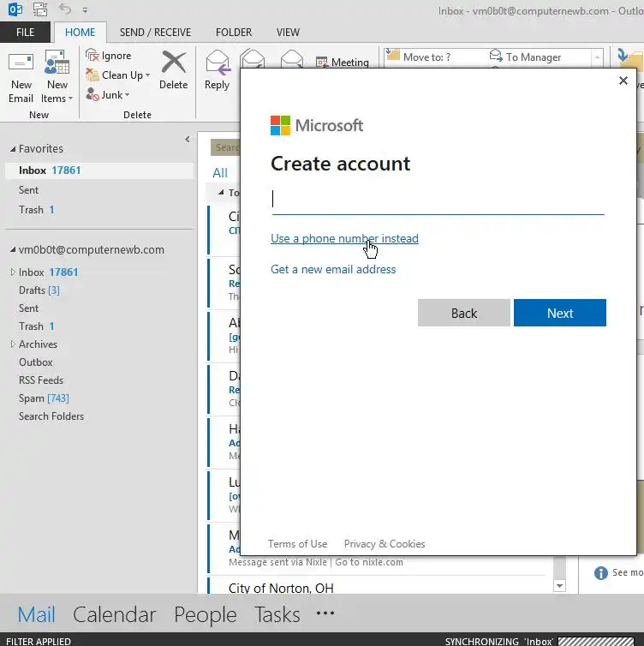Click message list scrollbar down arrow
The width and height of the screenshot is (644, 646).
559,585
